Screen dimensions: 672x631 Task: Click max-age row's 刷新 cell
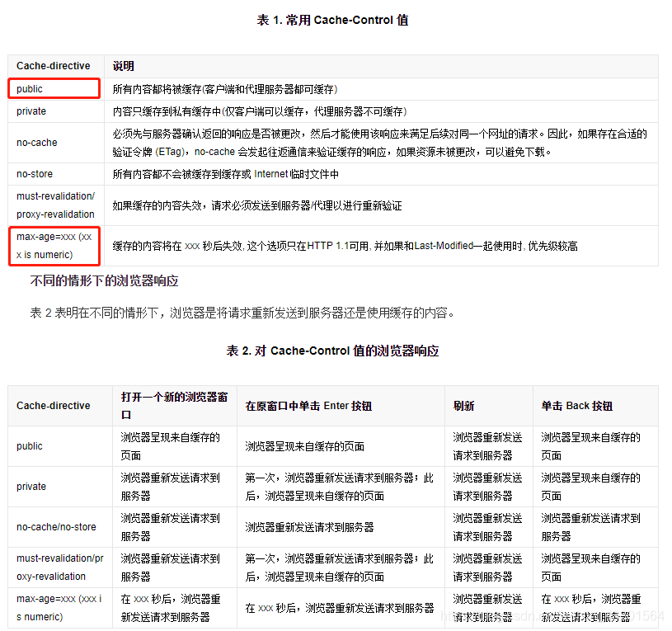487,608
